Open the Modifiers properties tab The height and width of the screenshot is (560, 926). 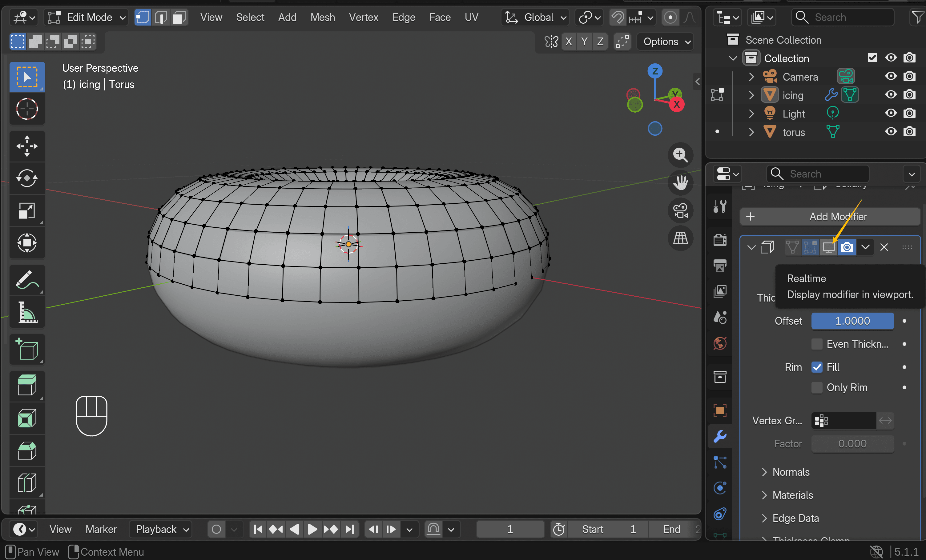(720, 436)
